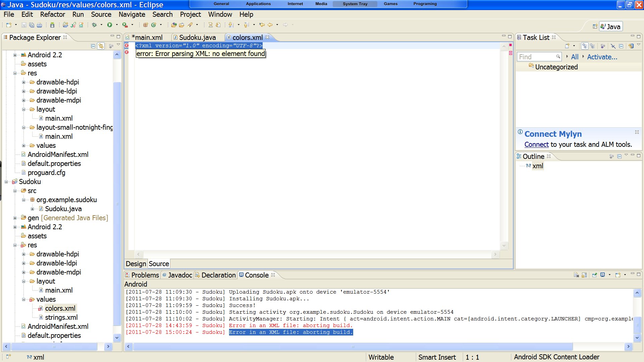Click the Next Annotation arrow icon
644x362 pixels.
pyautogui.click(x=231, y=25)
